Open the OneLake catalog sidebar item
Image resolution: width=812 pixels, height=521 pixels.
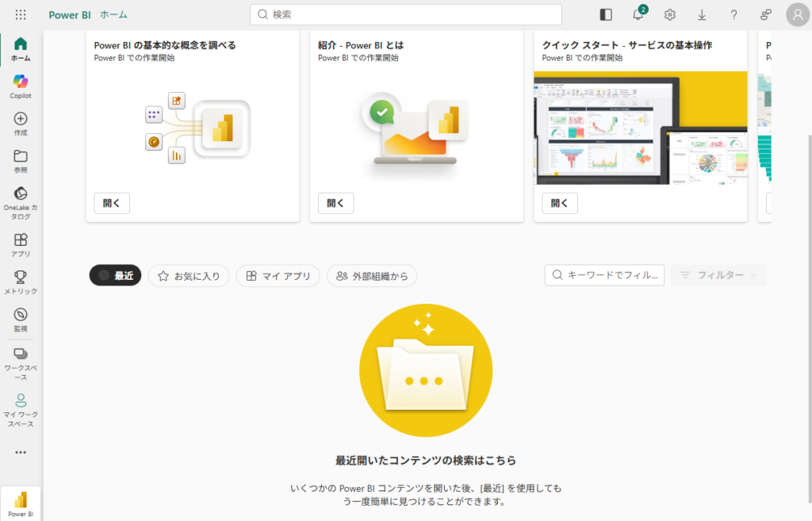coord(21,201)
